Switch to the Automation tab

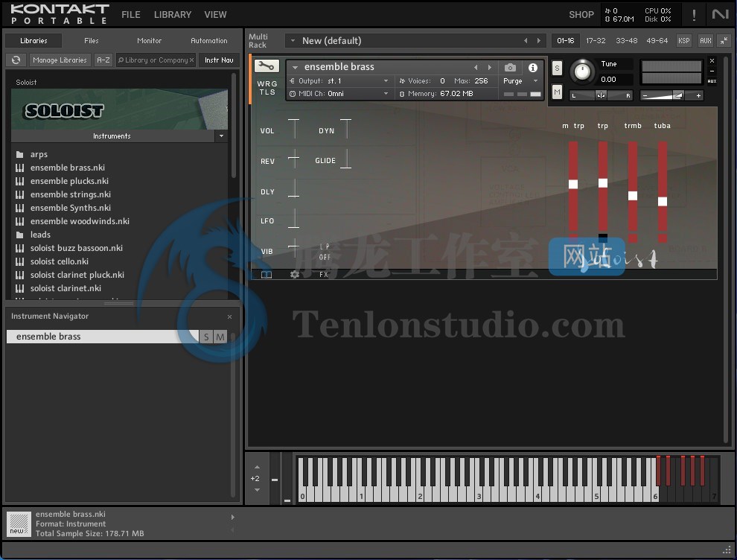pyautogui.click(x=208, y=41)
